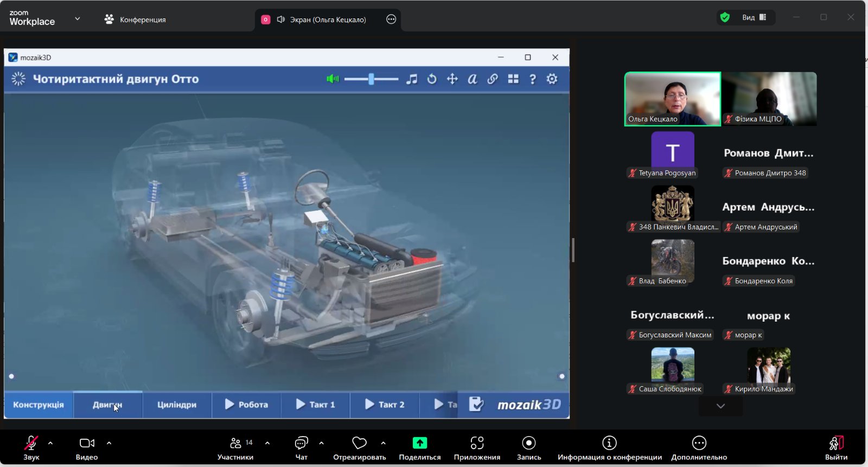Screen dimensions: 868x467
Task: Expand audio options arrow beside Звук
Action: pos(50,443)
